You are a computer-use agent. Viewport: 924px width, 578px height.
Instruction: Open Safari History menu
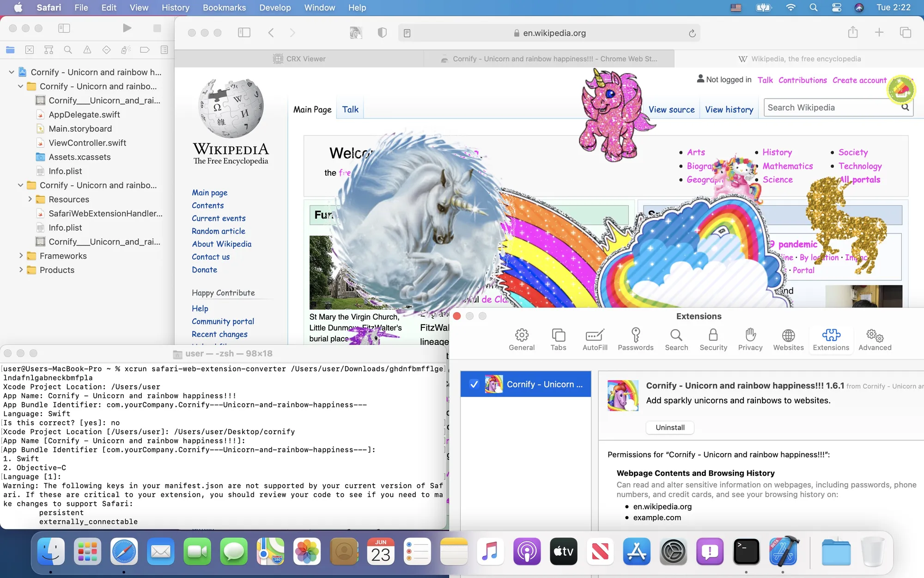coord(176,7)
